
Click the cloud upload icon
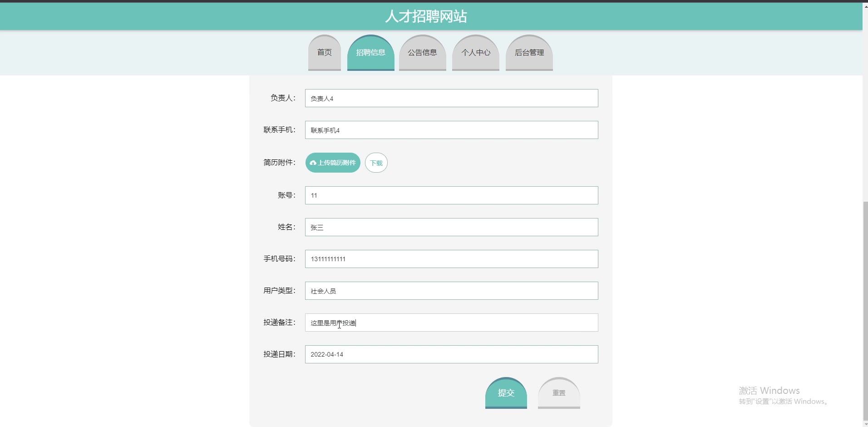313,163
